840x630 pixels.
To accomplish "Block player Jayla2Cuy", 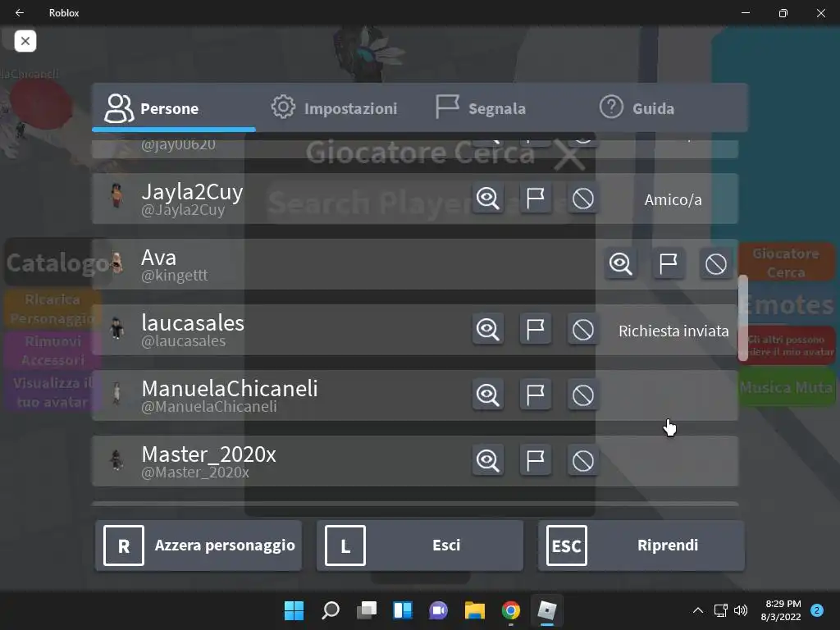I will [583, 199].
